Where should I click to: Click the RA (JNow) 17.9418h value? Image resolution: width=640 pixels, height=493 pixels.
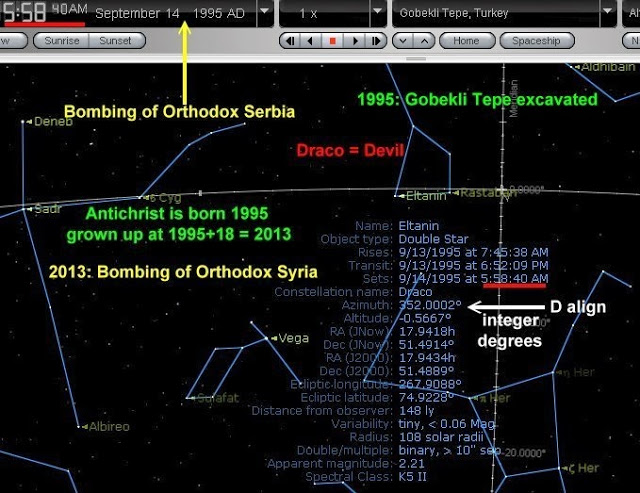click(x=427, y=331)
